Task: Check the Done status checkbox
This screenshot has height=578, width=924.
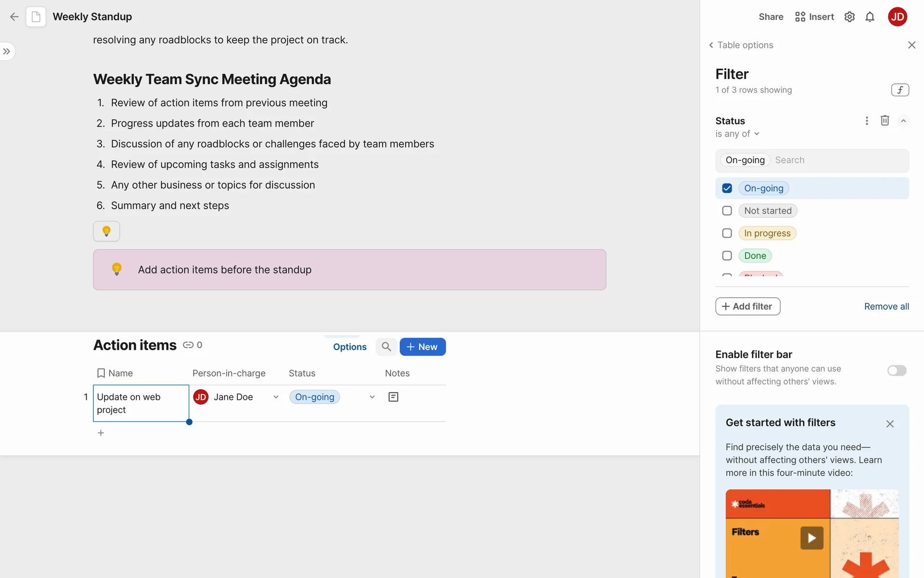Action: [x=727, y=256]
